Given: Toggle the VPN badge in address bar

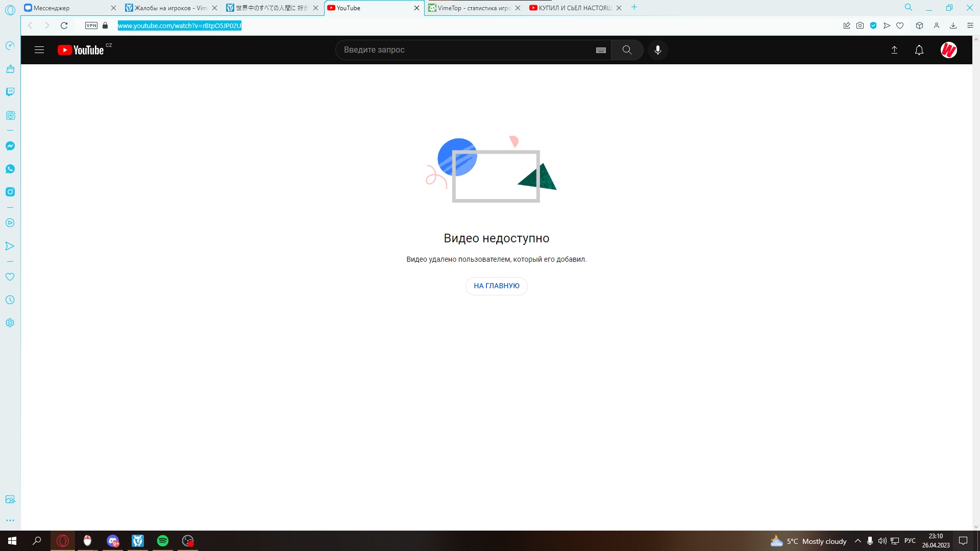Looking at the screenshot, I should [91, 26].
